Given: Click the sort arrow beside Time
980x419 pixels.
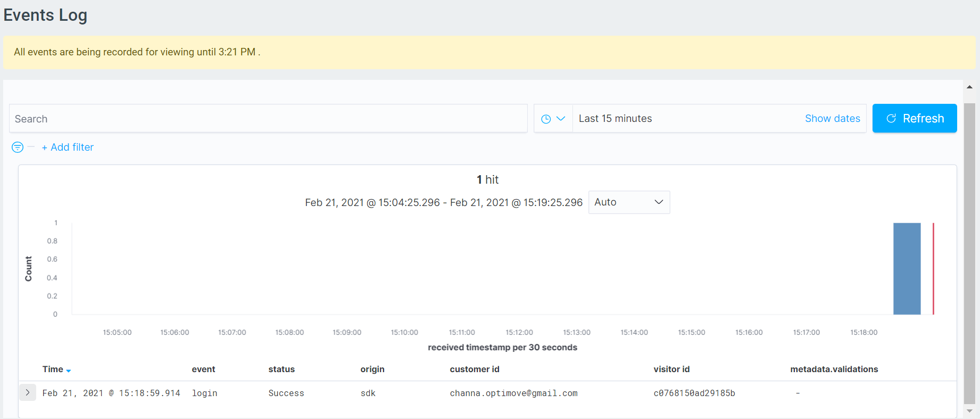Looking at the screenshot, I should 69,370.
